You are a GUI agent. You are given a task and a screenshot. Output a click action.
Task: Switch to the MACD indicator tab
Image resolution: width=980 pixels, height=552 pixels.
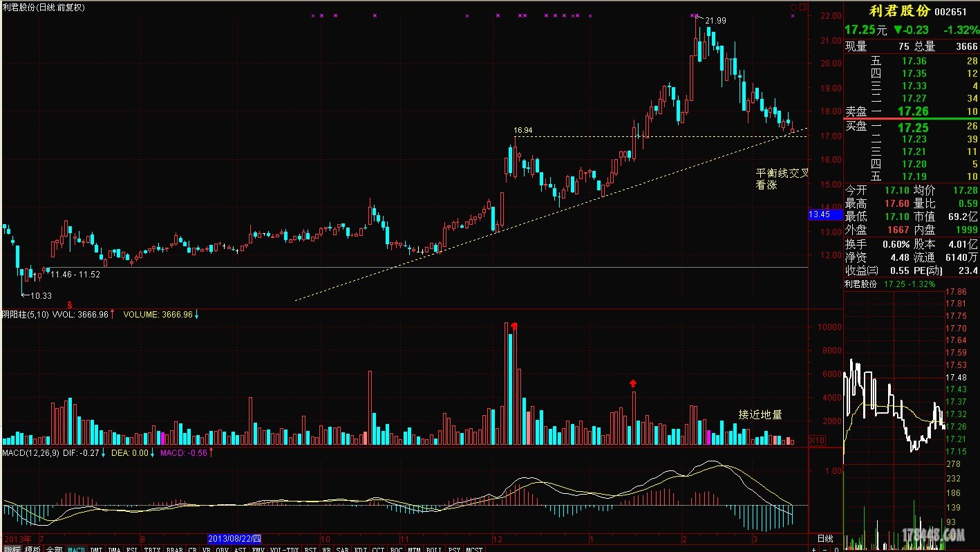76,549
